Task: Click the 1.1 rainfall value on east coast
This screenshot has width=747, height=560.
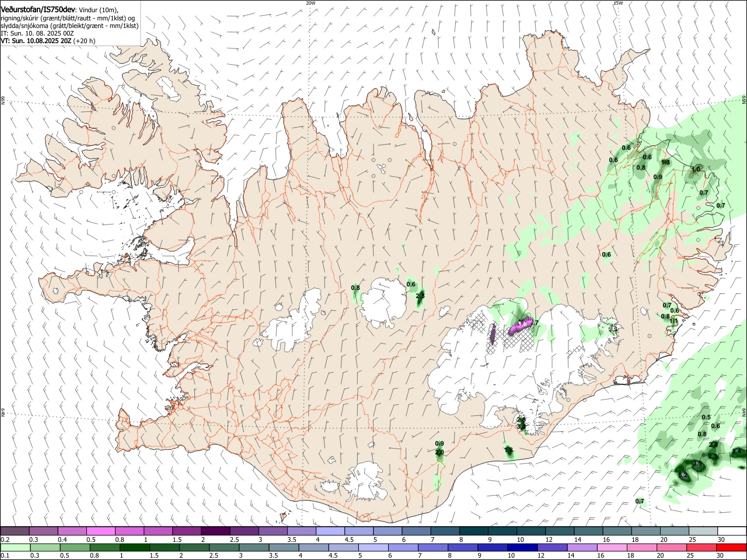Action: tap(673, 321)
